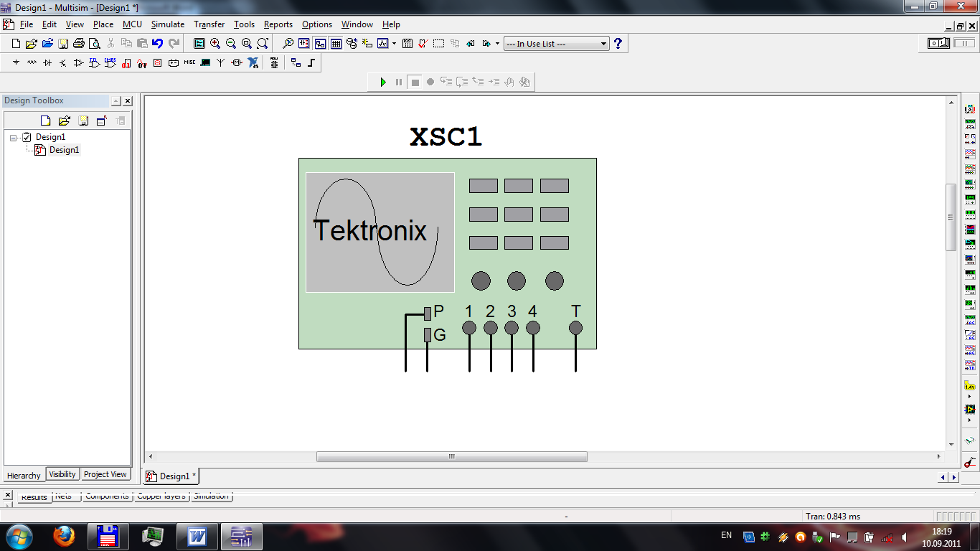Switch to the Project View tab

(x=105, y=474)
